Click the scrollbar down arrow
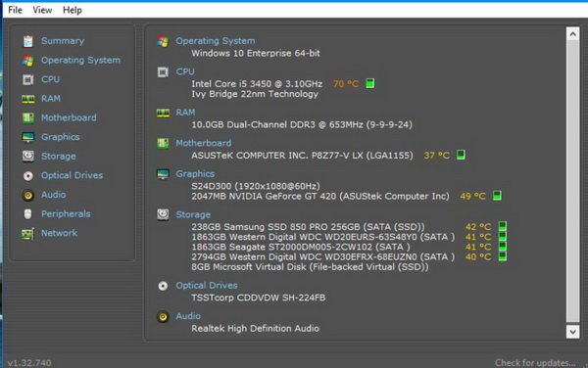588x368 pixels. tap(572, 332)
